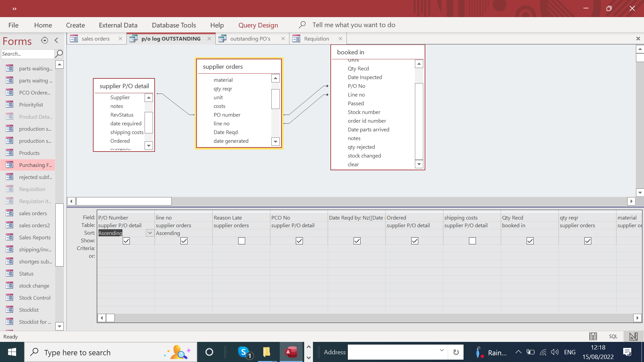Open the 'rejected subf...' form

click(36, 177)
